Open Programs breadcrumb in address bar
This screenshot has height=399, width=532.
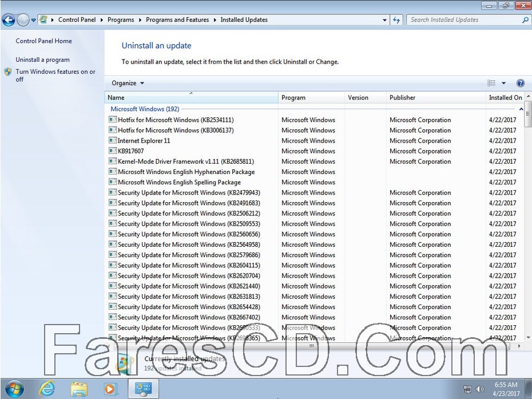(121, 19)
